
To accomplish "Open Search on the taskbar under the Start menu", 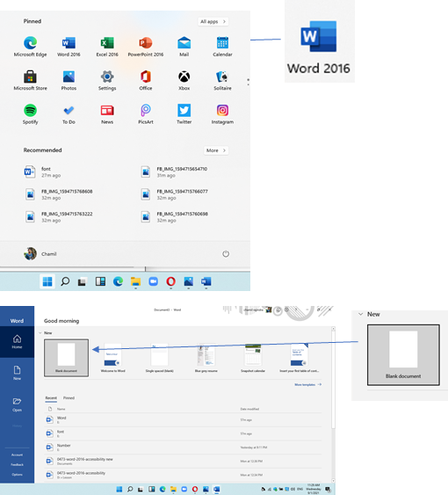I will [65, 281].
